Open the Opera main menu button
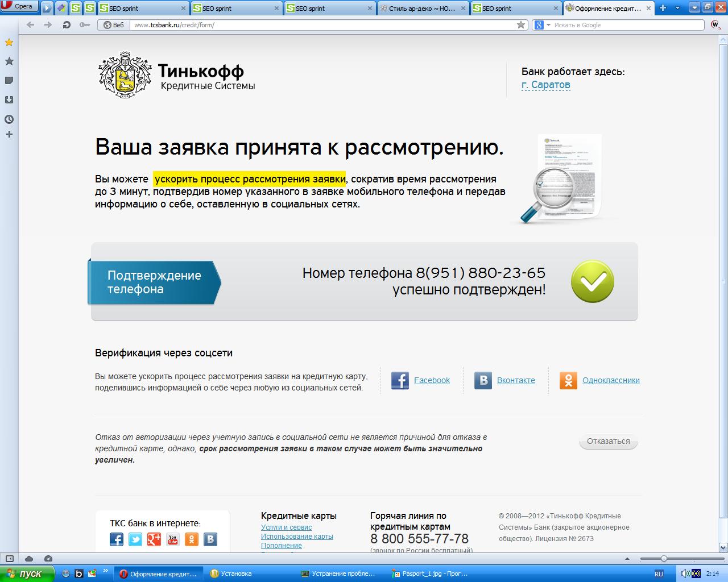The width and height of the screenshot is (728, 582). [x=19, y=7]
